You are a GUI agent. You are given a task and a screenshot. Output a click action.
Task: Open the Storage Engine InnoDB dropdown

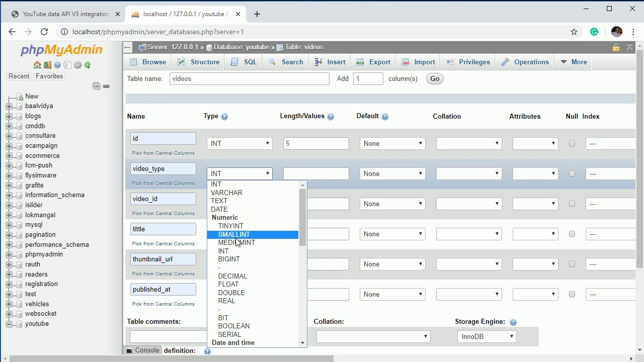pos(487,336)
